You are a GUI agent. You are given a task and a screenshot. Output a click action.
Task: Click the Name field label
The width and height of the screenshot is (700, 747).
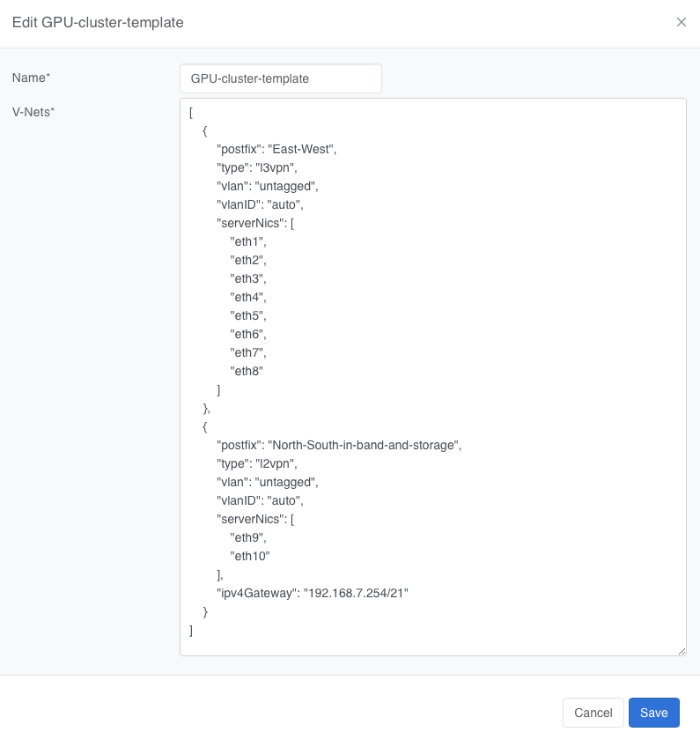click(x=31, y=78)
